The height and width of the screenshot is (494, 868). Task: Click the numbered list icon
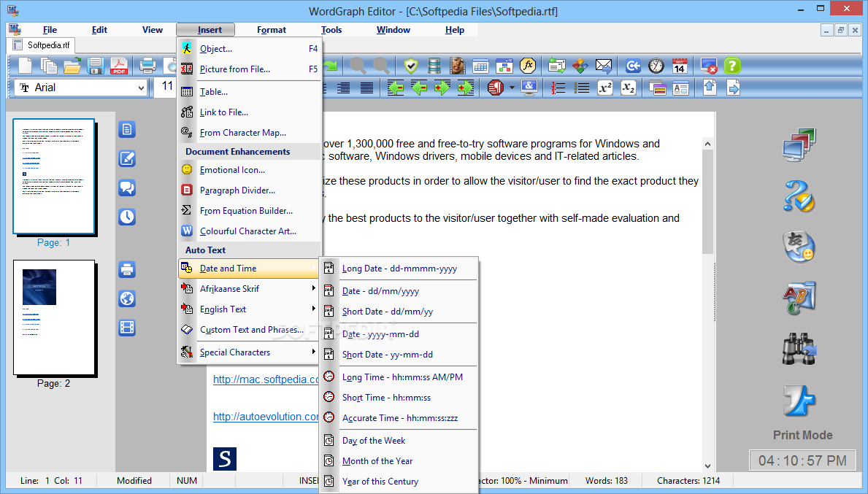tap(558, 88)
